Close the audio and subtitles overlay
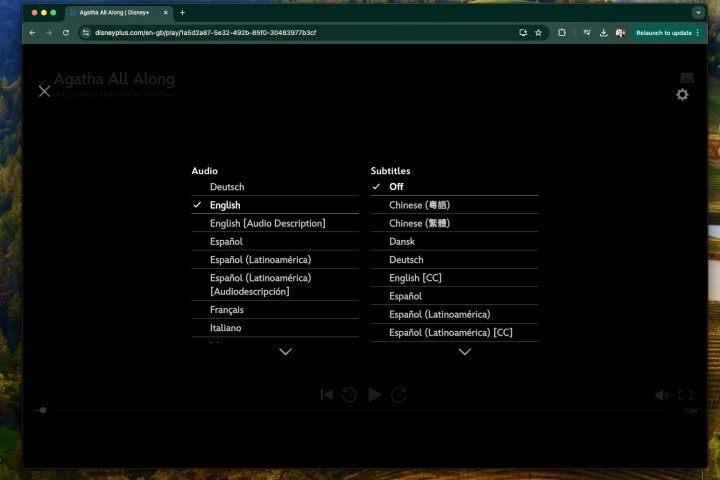The image size is (720, 480). [x=44, y=91]
